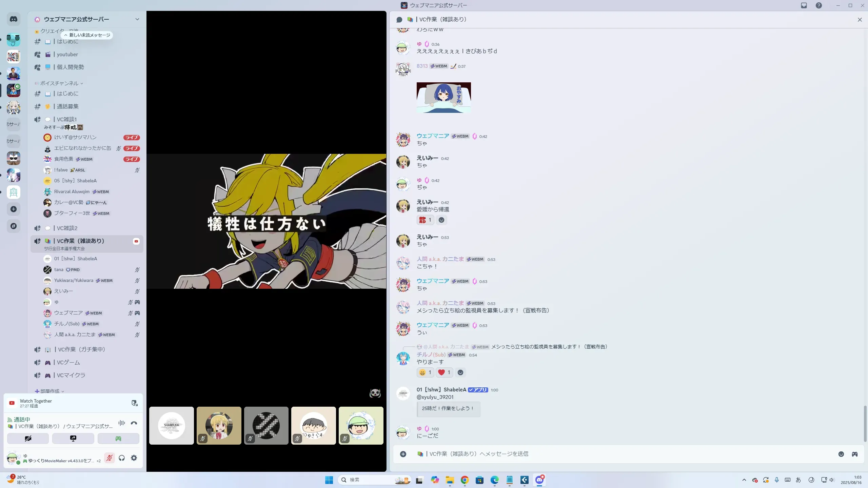Click the add attachment plus button
This screenshot has width=868, height=488.
click(403, 454)
